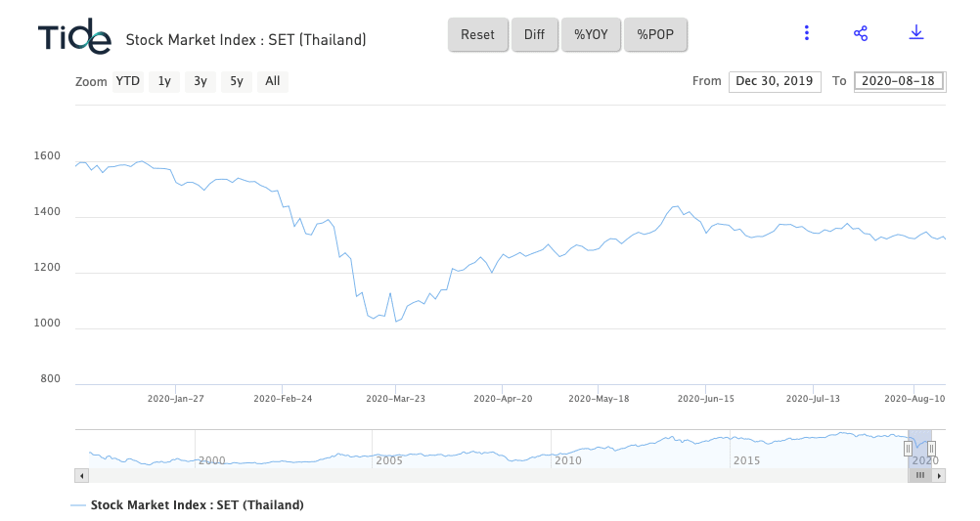Click the share icon
The width and height of the screenshot is (980, 521).
pyautogui.click(x=861, y=33)
